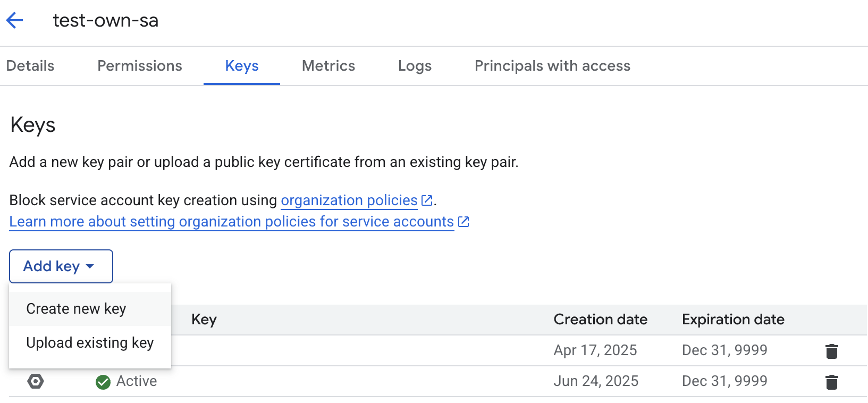Open the Permissions tab
Viewport: 868px width, 403px height.
[140, 66]
